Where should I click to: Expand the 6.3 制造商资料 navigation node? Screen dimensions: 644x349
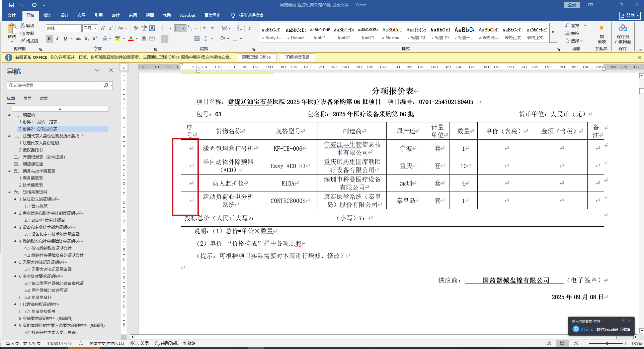tap(20, 298)
